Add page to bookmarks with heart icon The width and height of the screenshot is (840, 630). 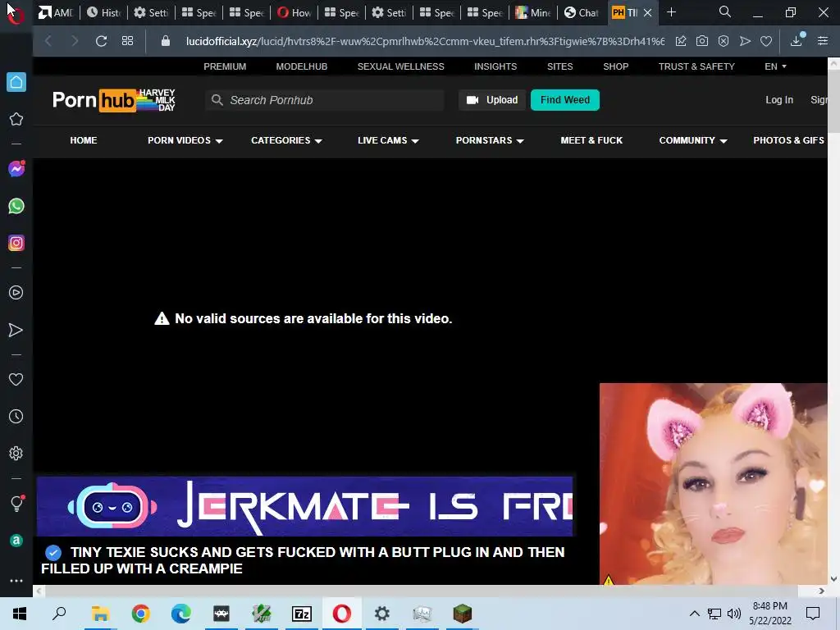(x=766, y=41)
